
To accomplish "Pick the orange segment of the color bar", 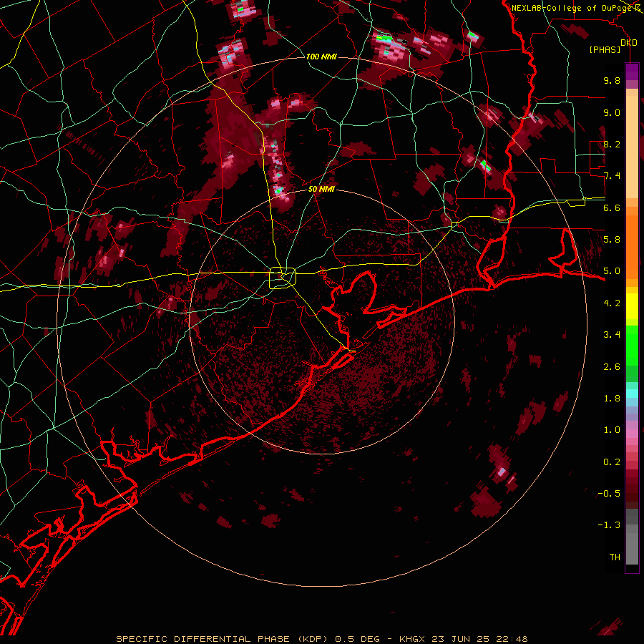I will (632, 246).
